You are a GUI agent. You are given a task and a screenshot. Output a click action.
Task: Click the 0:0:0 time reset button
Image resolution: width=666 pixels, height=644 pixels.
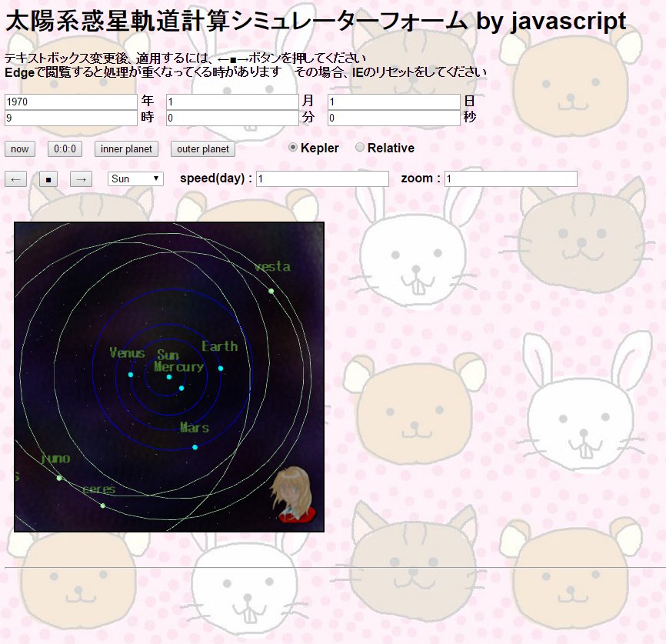click(65, 149)
